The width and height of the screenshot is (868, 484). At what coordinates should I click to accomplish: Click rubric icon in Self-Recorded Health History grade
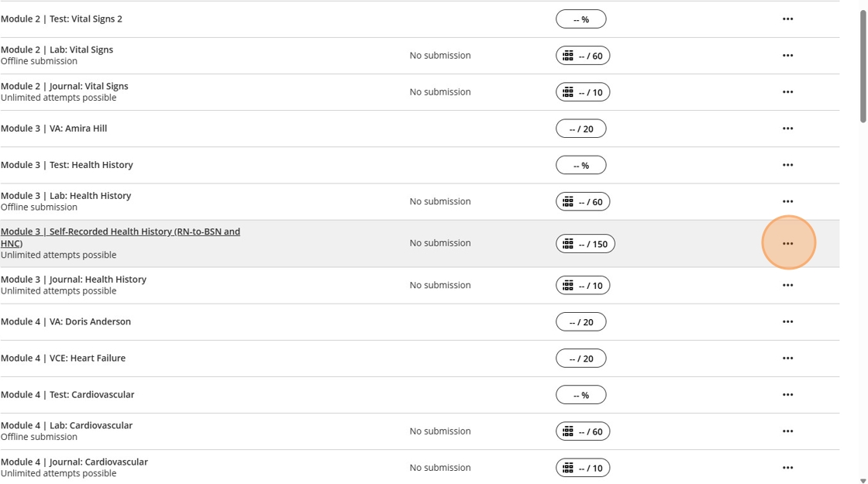tap(568, 244)
